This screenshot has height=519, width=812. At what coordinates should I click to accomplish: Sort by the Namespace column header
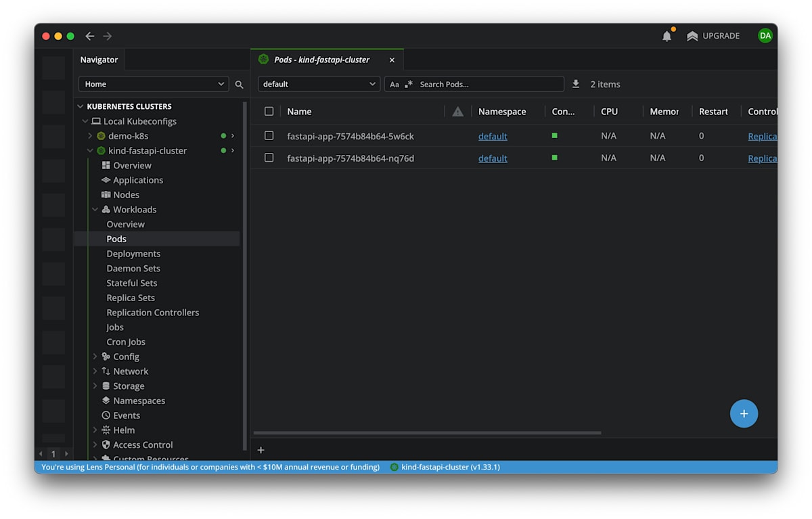point(502,112)
